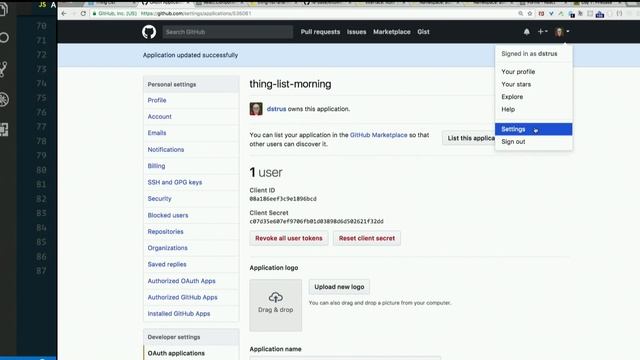
Task: Click the zoom magnifier icon in the address bar
Action: click(520, 13)
